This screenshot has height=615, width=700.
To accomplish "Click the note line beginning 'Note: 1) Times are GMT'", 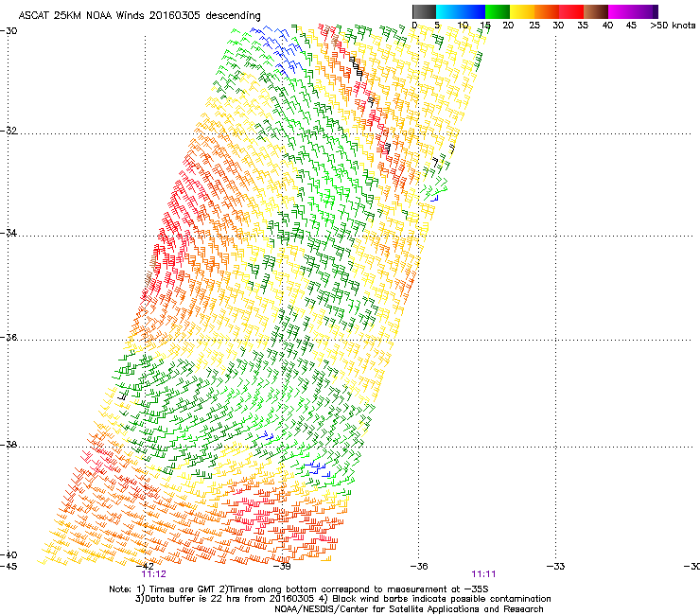I will [x=299, y=589].
